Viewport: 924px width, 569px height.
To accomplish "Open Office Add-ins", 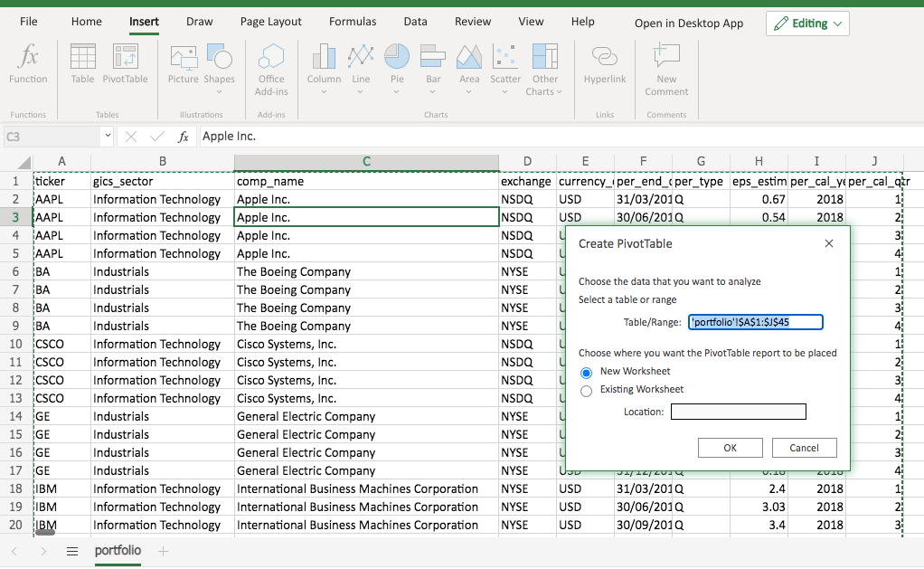I will click(271, 69).
